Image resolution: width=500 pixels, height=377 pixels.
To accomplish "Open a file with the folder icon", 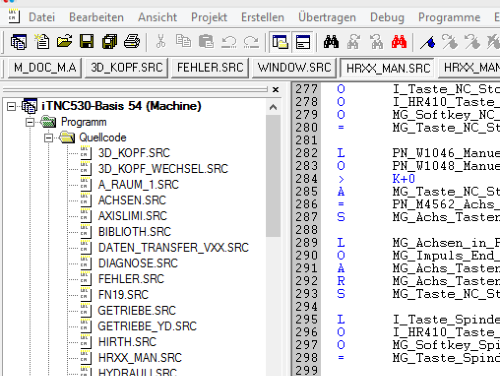I will coord(64,42).
